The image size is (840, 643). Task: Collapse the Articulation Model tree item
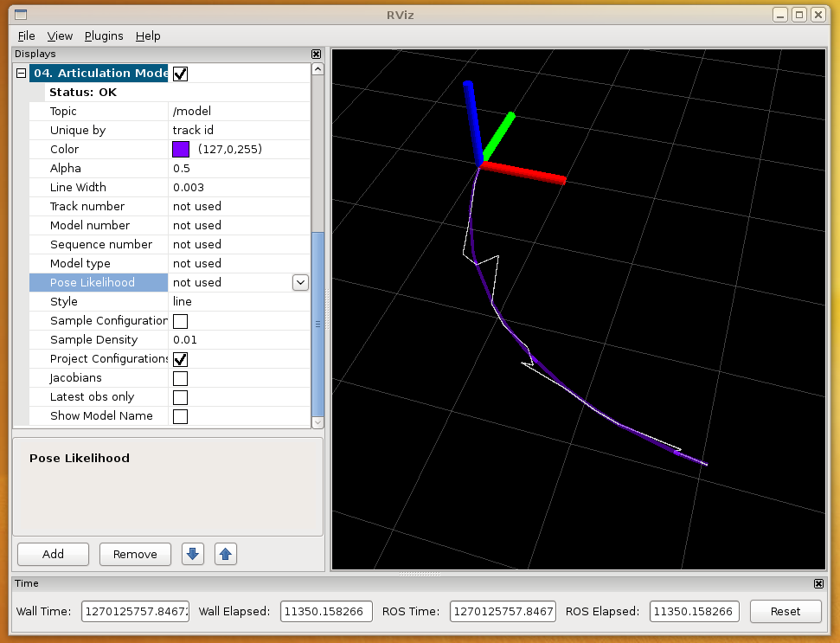(x=22, y=74)
